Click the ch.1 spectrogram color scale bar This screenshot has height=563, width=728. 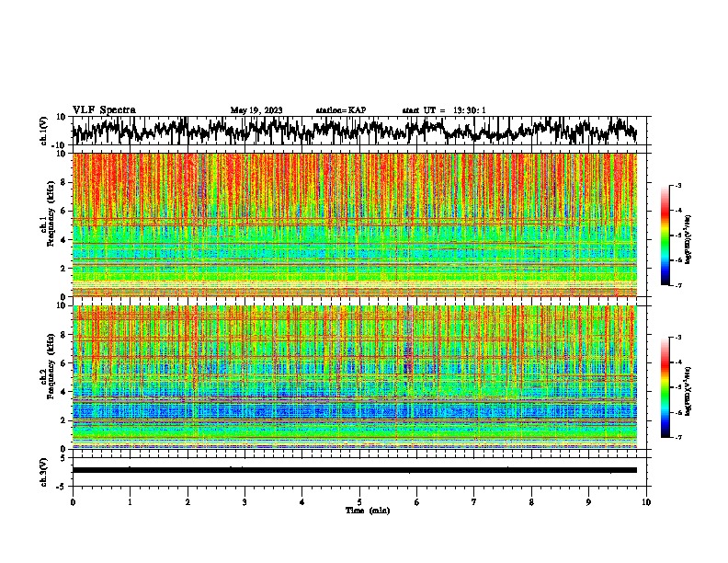click(x=665, y=236)
